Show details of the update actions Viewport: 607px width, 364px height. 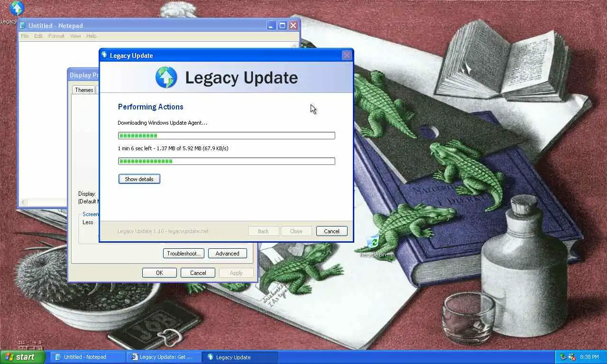pos(139,179)
